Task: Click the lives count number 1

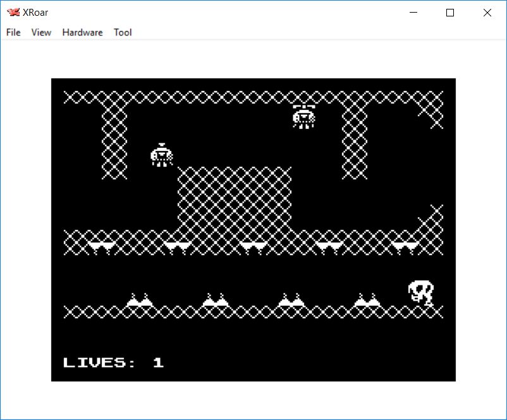Action: (159, 363)
